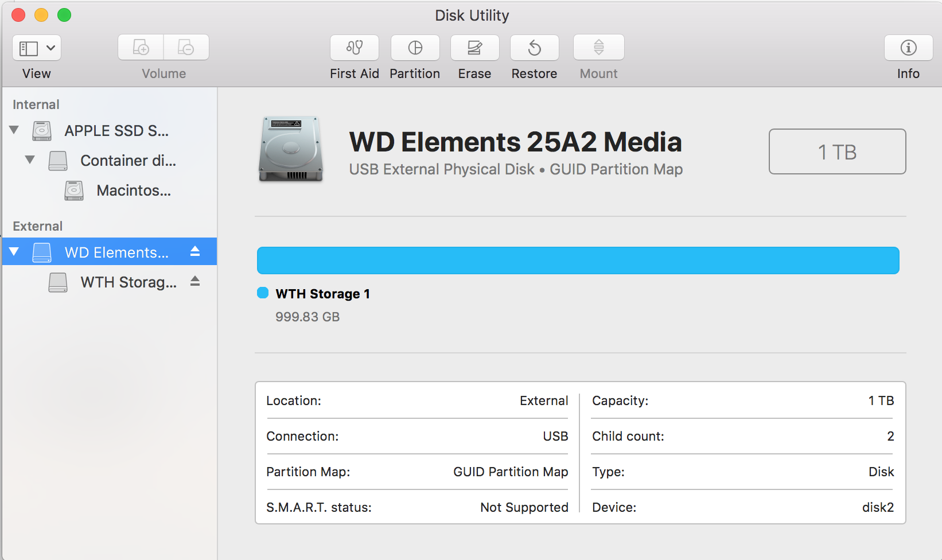Select the WTH Storage volume
Screen dimensions: 942x560
click(128, 282)
